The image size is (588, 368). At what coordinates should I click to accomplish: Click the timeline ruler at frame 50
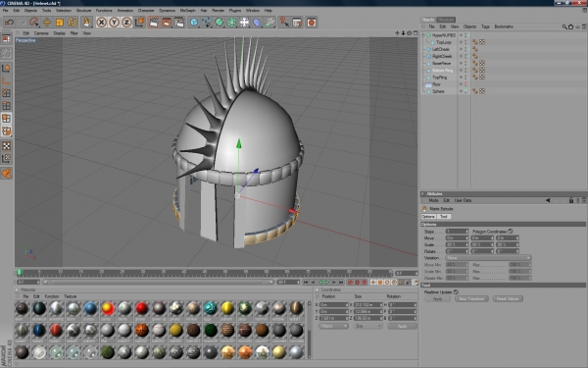click(x=224, y=272)
